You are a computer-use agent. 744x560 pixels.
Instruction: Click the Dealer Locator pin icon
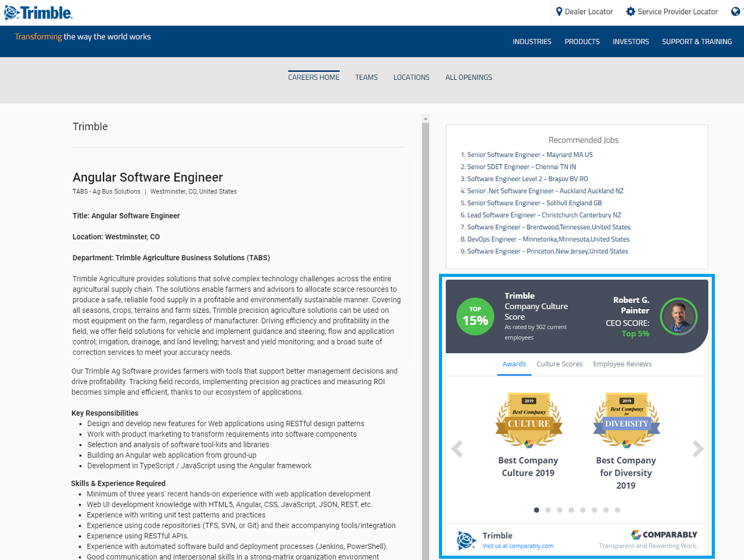pos(559,12)
